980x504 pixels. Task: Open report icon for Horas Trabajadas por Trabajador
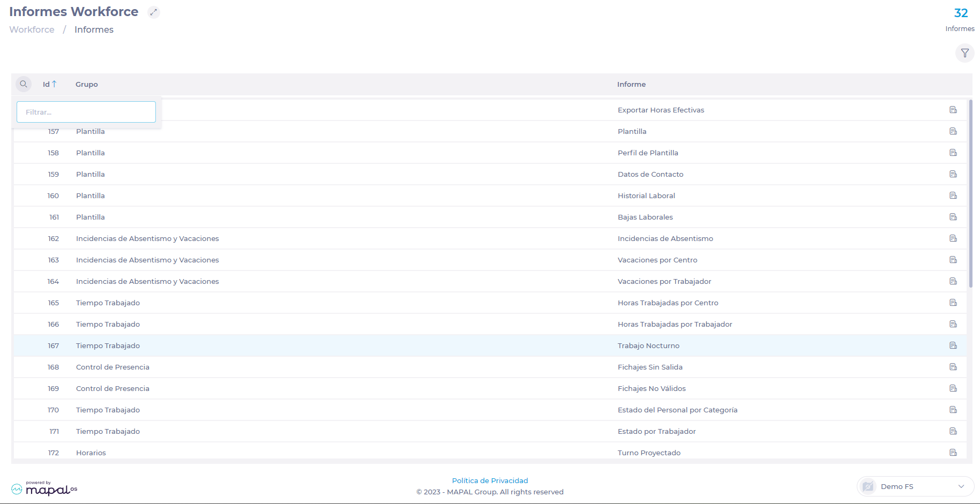(x=953, y=324)
